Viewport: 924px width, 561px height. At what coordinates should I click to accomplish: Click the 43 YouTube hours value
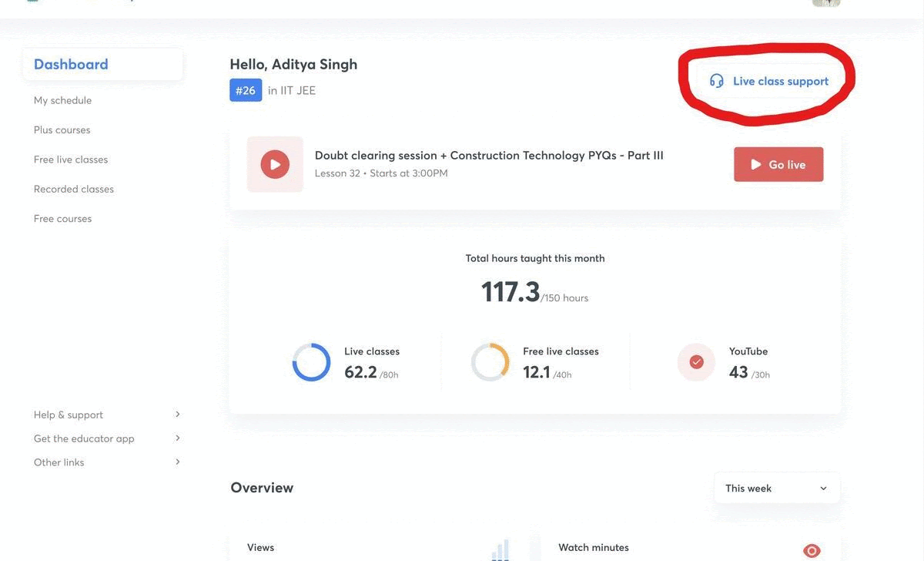[x=738, y=372]
